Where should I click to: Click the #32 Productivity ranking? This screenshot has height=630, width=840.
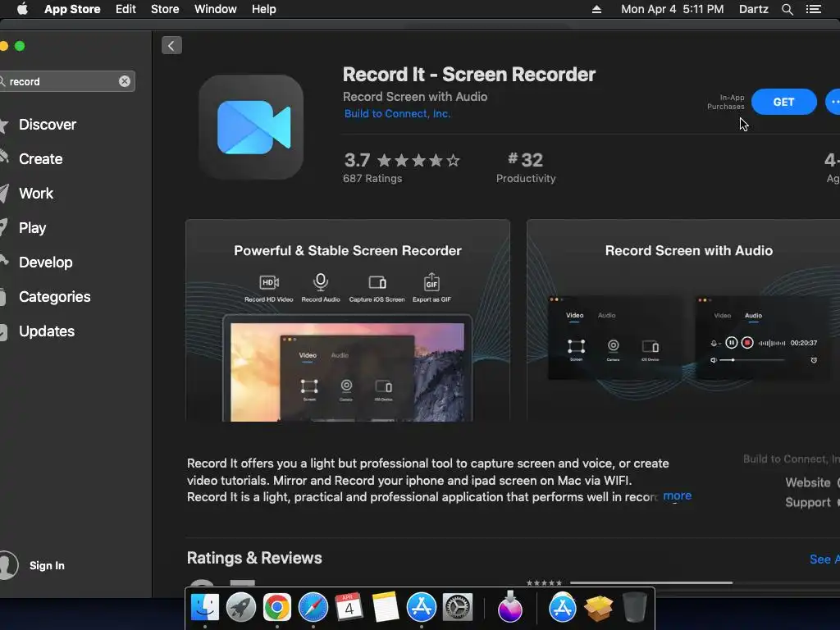(x=526, y=167)
